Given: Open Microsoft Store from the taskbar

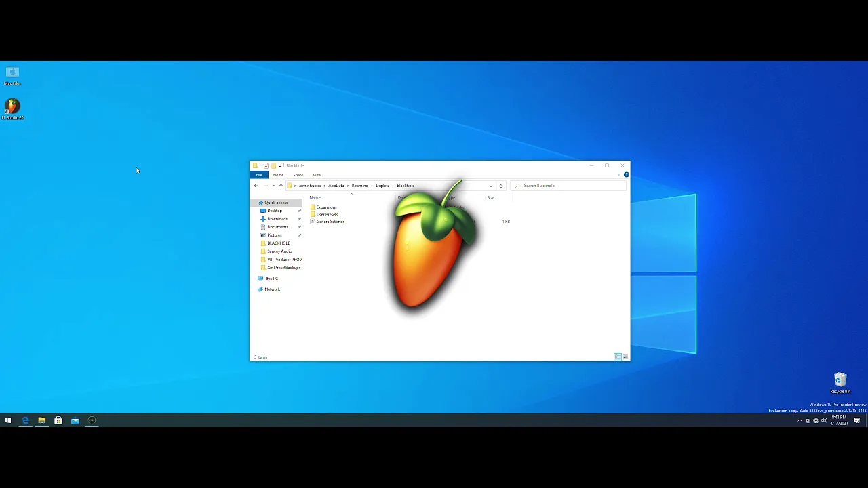Looking at the screenshot, I should pos(58,420).
